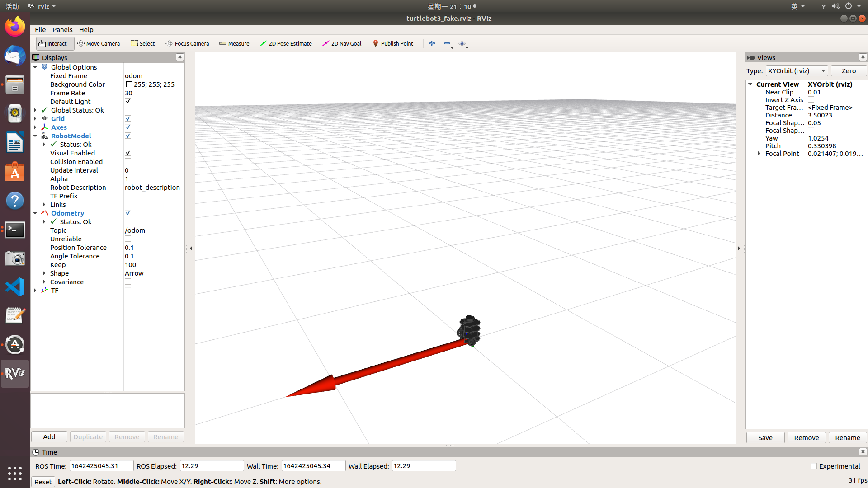Expand the TF display item
The image size is (868, 488).
[35, 290]
